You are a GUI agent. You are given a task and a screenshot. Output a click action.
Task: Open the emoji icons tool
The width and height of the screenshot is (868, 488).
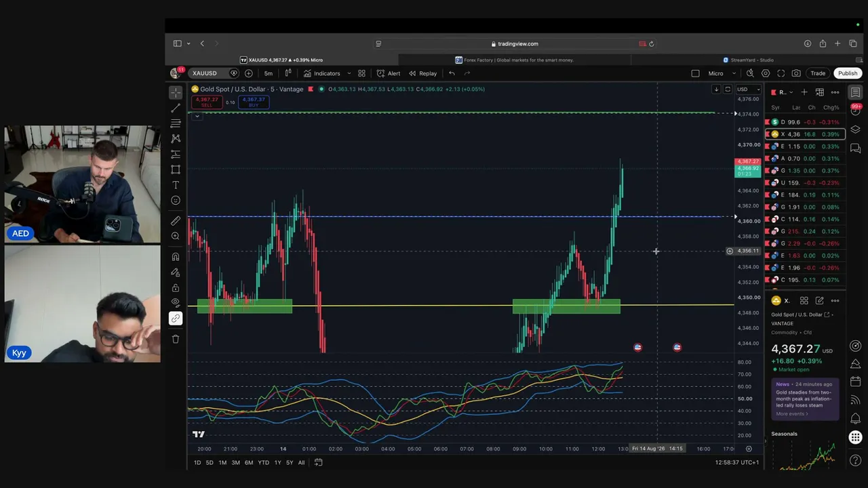[176, 201]
